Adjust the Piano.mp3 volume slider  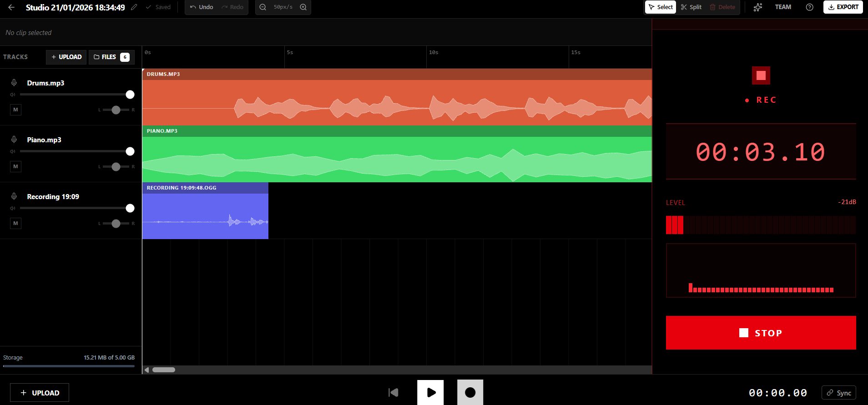(77, 151)
